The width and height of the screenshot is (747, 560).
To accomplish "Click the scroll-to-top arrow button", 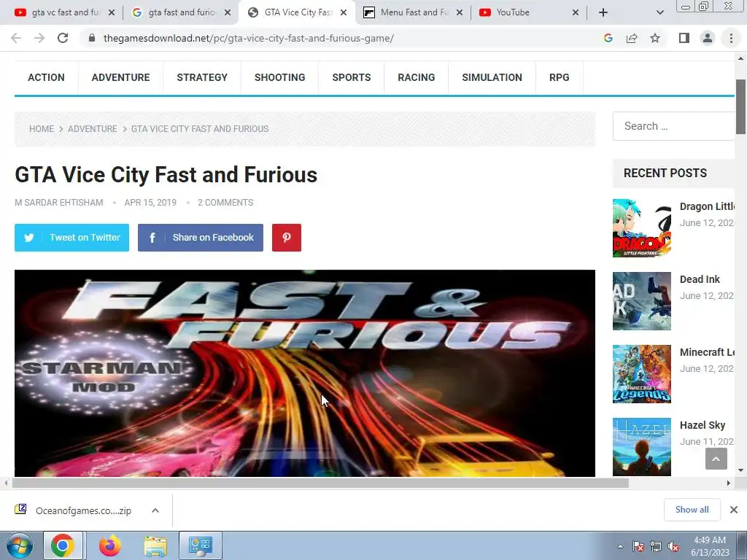I will (x=716, y=459).
